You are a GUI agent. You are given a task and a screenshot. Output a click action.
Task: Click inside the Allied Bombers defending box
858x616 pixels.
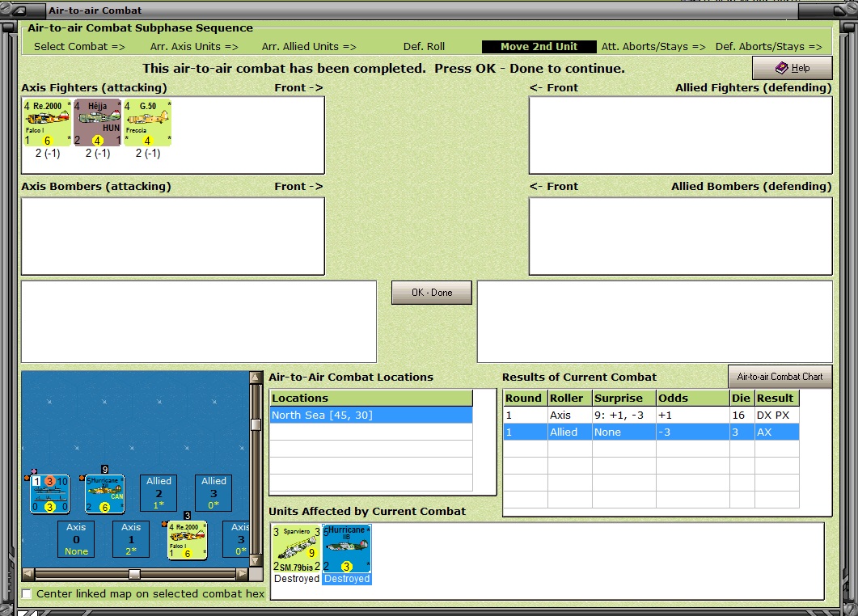coord(681,236)
